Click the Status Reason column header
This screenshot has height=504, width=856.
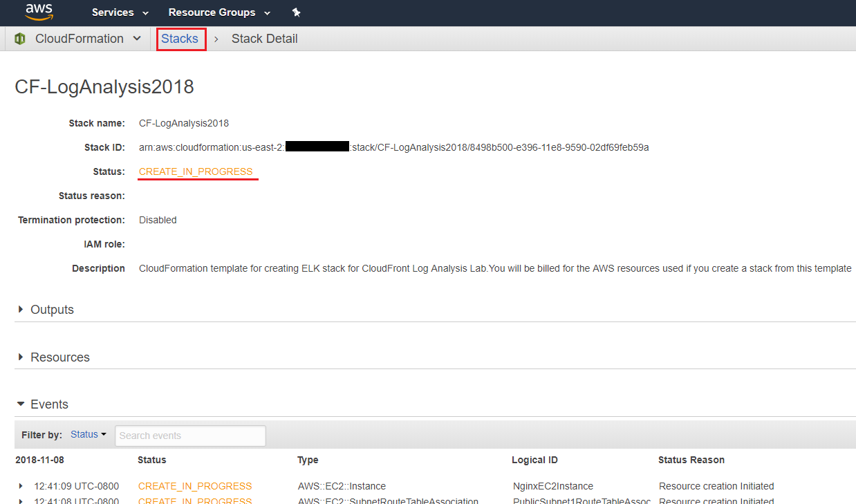(691, 460)
